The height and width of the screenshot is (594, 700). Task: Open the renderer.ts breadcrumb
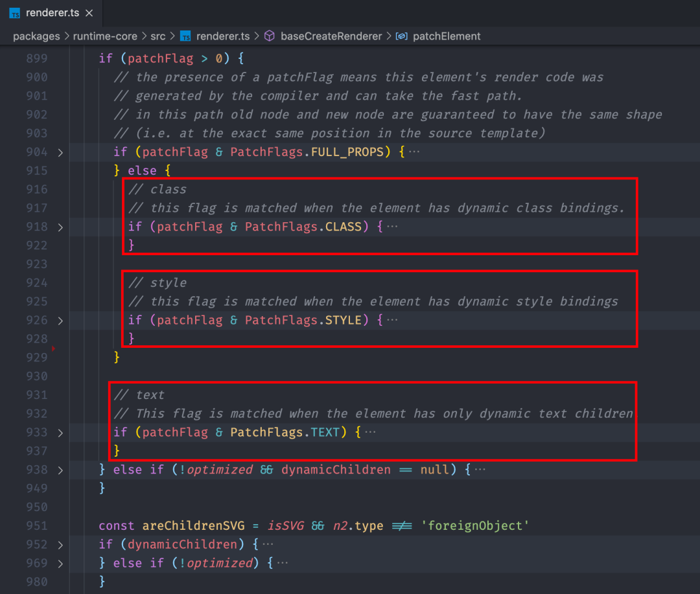(223, 36)
